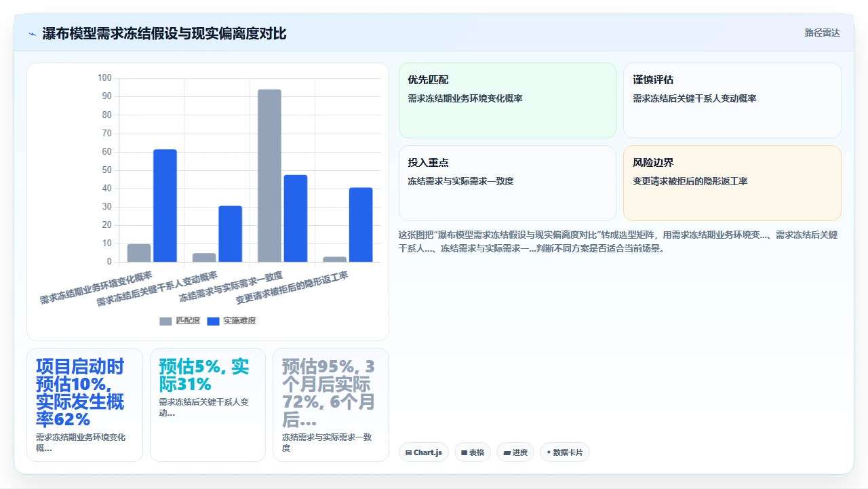
Task: Click the 进度 tag icon
Action: 507,452
